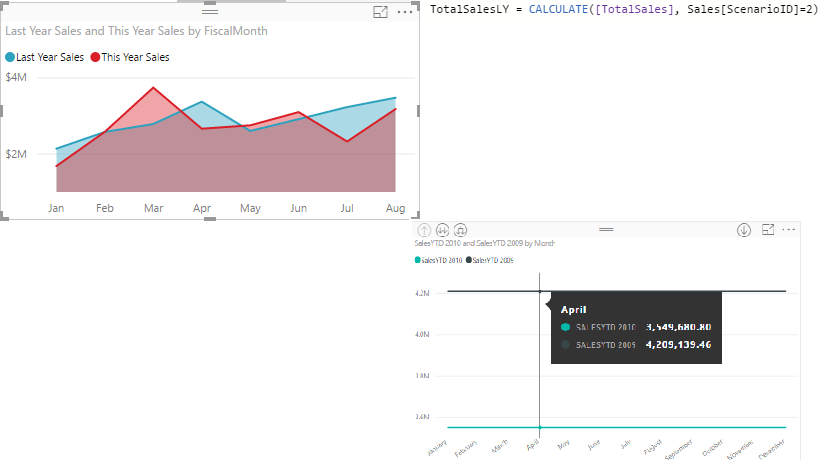The width and height of the screenshot is (819, 460).
Task: Click the April peak of Last Year Sales line
Action: click(202, 102)
